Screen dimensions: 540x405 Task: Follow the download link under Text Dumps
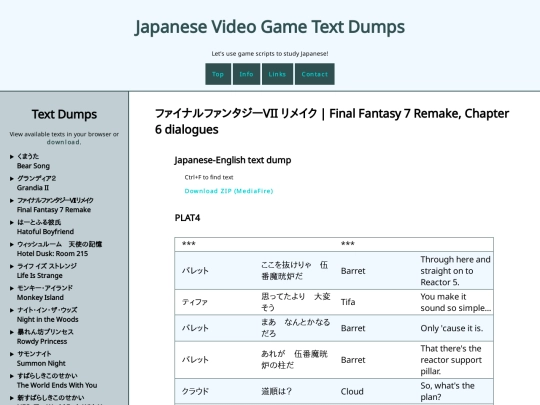coord(64,142)
